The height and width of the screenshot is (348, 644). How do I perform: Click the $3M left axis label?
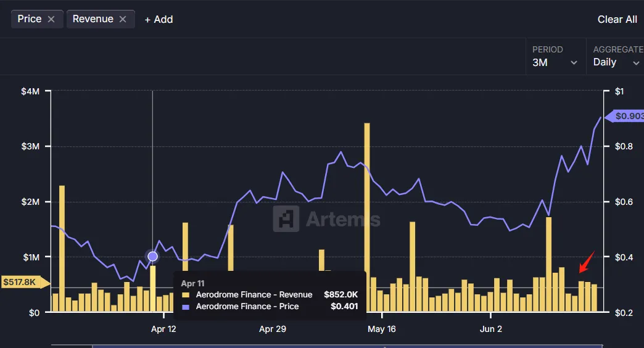click(30, 146)
